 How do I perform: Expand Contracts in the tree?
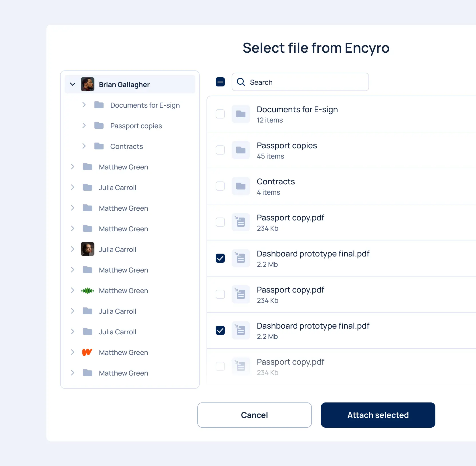click(84, 146)
